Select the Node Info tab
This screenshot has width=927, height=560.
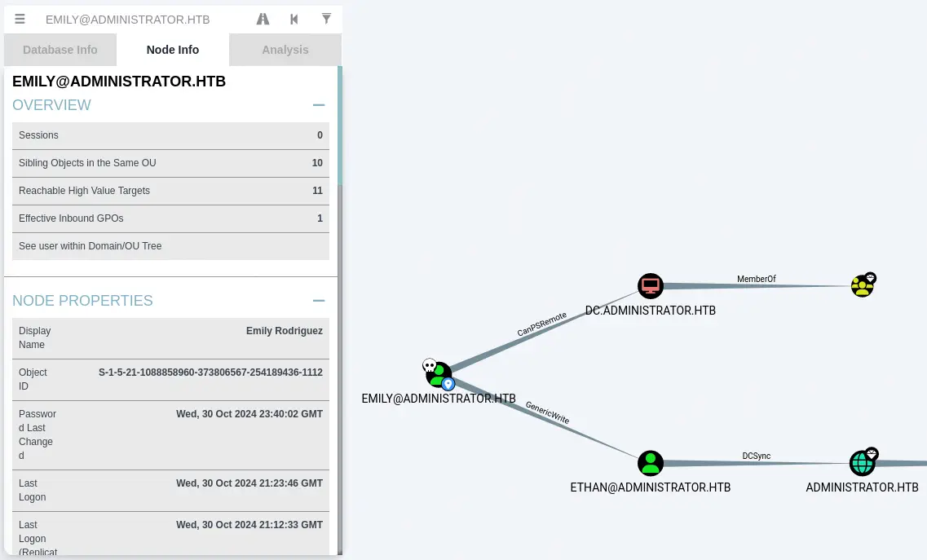(173, 50)
